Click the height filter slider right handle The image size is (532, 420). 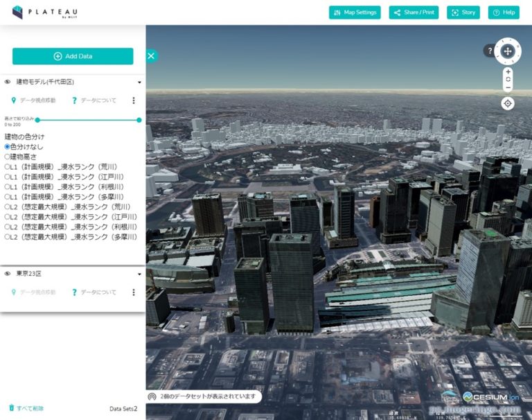tap(139, 120)
